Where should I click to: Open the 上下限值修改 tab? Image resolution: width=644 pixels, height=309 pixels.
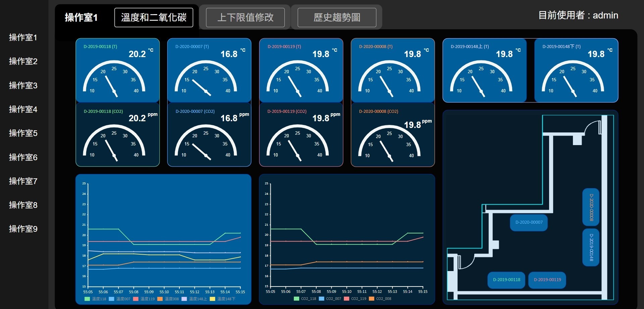245,17
